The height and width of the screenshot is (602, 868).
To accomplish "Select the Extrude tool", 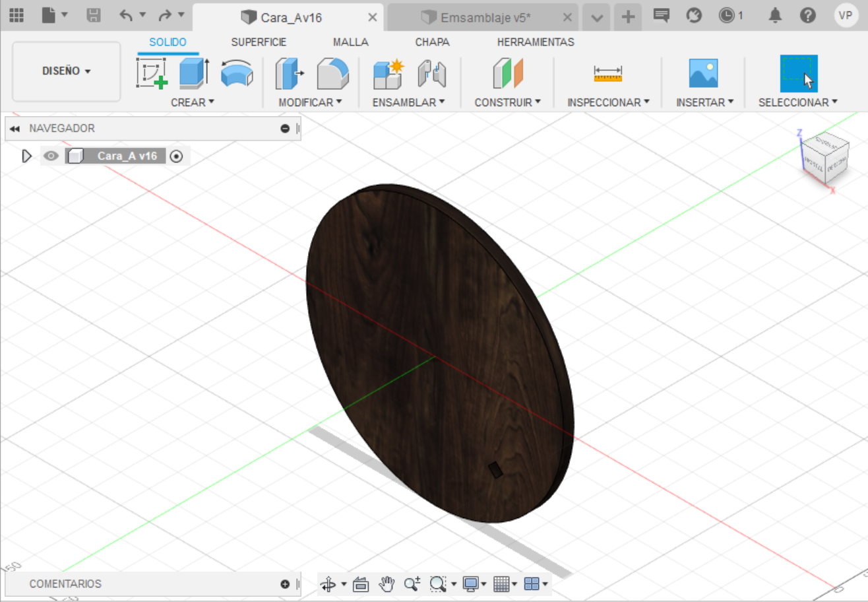I will (x=190, y=73).
